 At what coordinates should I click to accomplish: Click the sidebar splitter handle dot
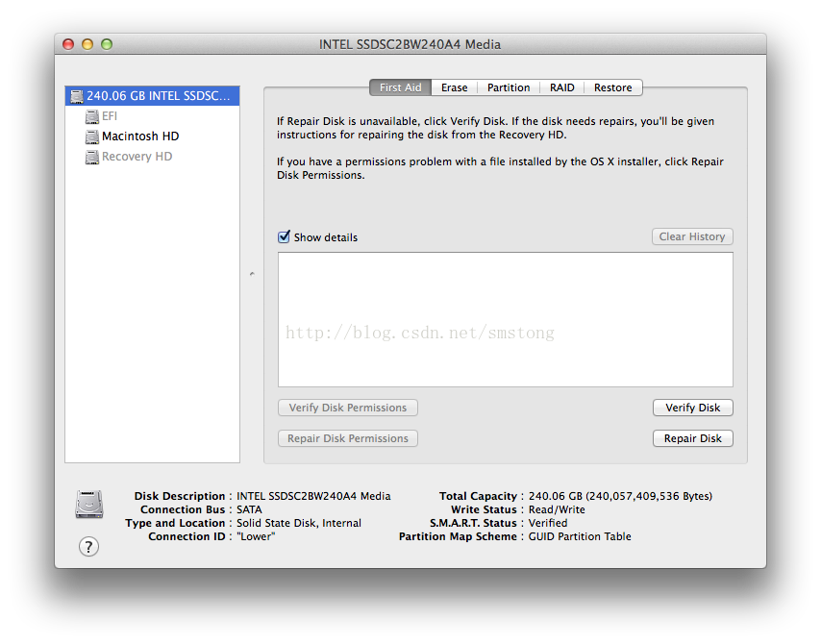tap(252, 274)
